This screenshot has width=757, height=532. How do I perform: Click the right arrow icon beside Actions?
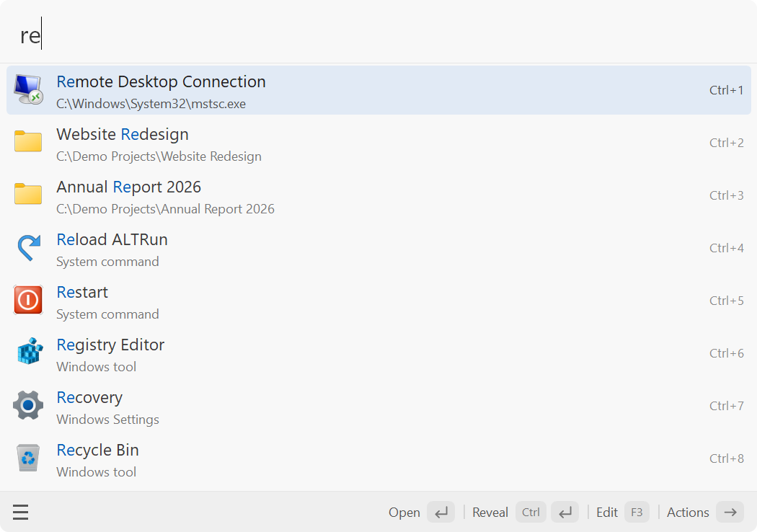730,513
